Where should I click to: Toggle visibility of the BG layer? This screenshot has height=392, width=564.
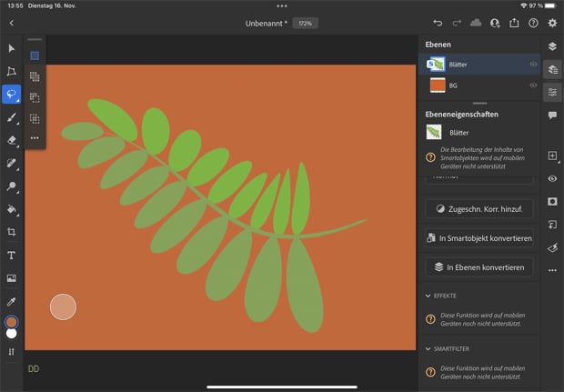[533, 85]
